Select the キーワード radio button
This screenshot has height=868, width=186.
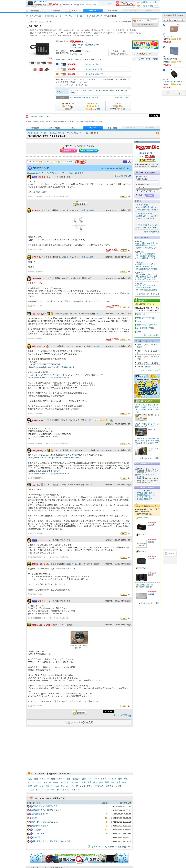click(137, 176)
